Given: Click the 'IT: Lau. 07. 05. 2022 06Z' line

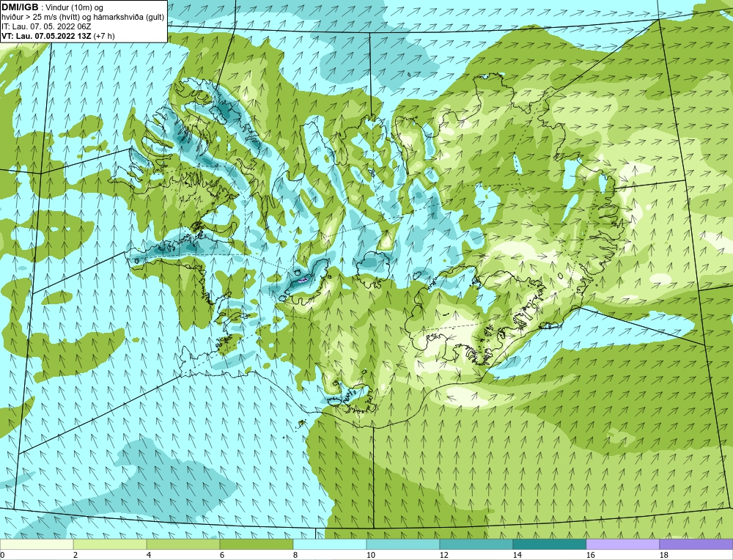Looking at the screenshot, I should pos(46,26).
